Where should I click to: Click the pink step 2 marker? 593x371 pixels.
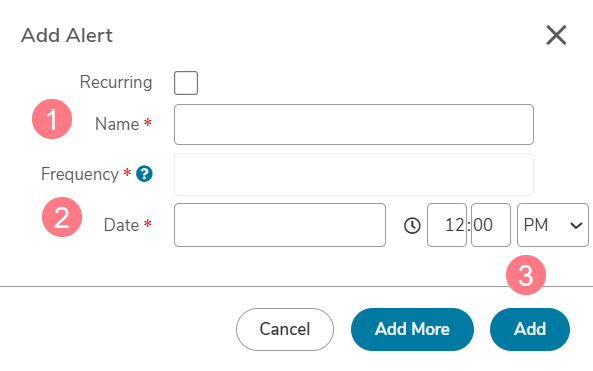click(x=62, y=217)
